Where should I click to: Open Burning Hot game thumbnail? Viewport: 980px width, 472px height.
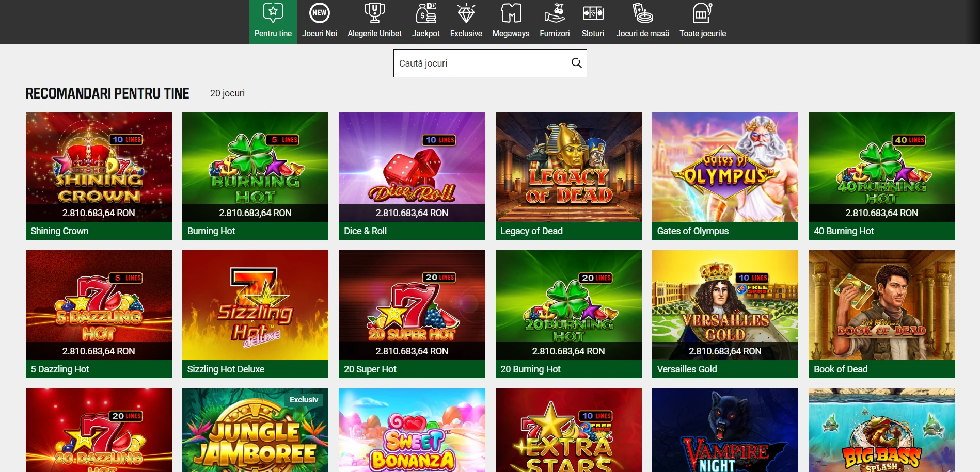pyautogui.click(x=255, y=167)
